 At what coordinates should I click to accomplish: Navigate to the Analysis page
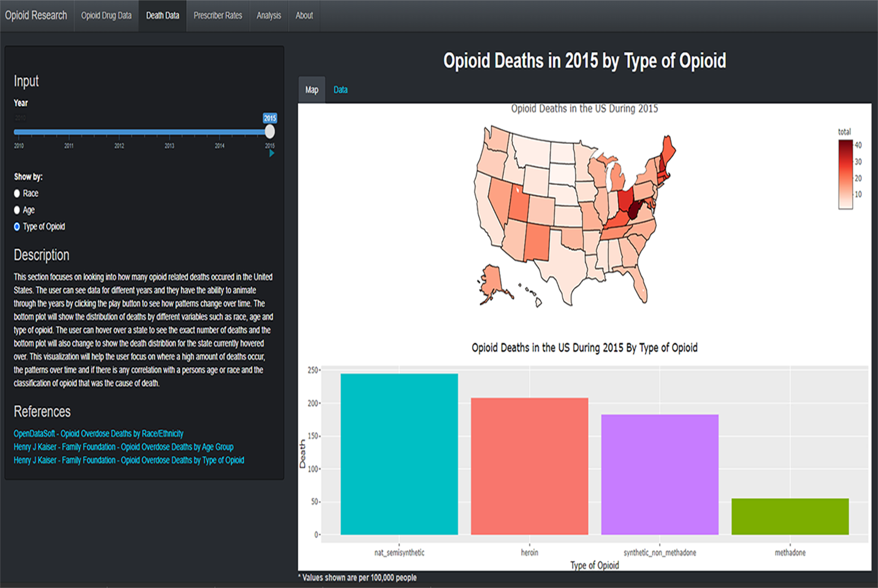tap(268, 15)
